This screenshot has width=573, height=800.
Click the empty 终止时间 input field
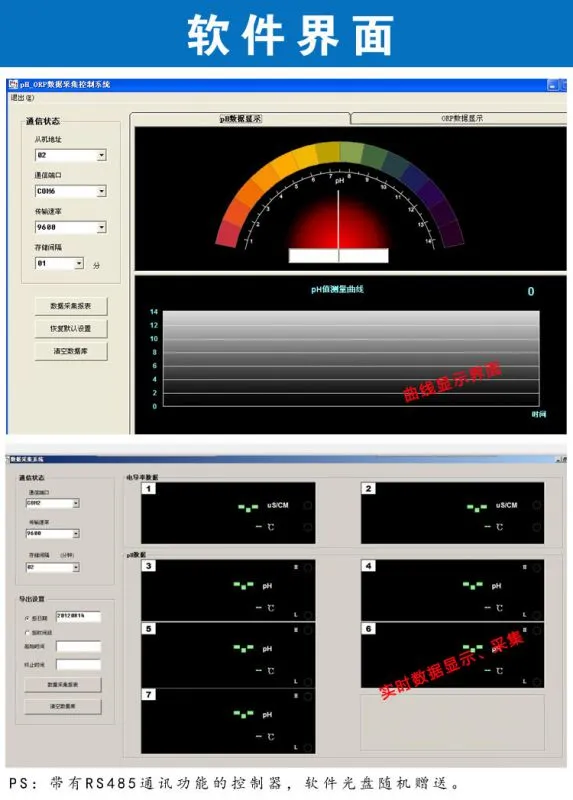tap(78, 664)
